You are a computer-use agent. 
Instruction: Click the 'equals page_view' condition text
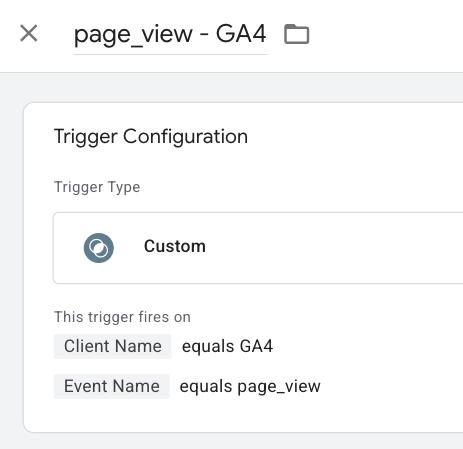tap(250, 387)
